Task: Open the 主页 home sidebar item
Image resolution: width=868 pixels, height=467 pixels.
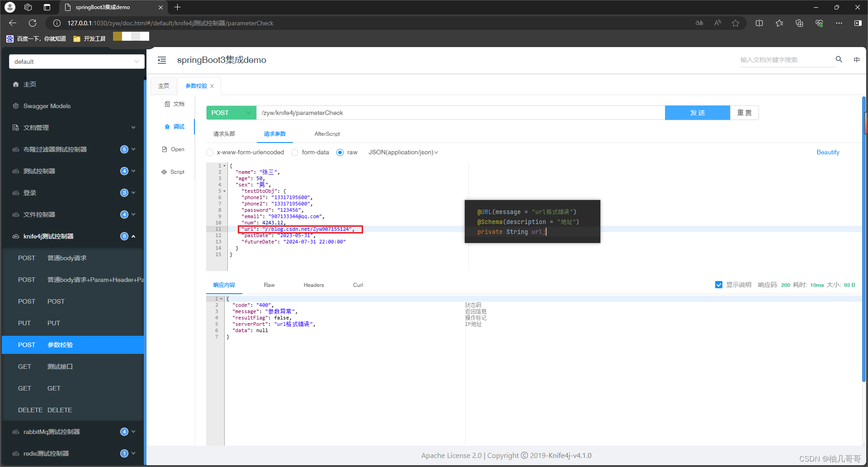Action: 30,84
